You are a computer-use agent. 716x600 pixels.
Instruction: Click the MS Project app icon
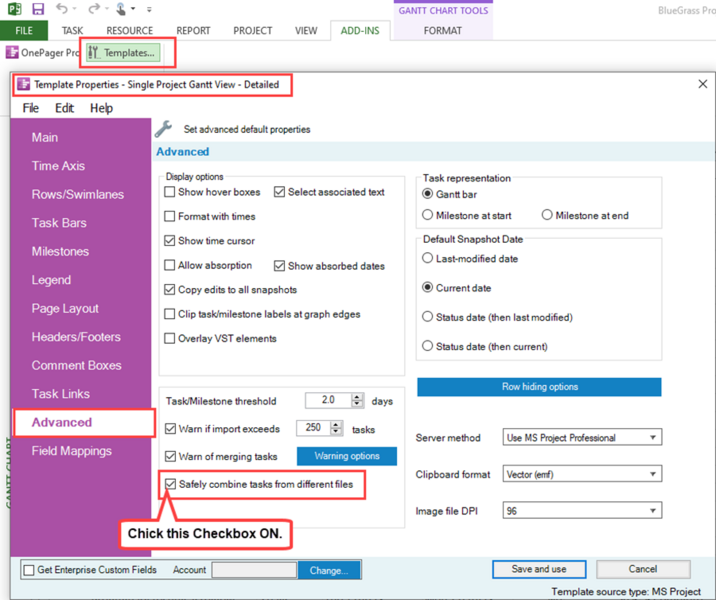pos(14,9)
